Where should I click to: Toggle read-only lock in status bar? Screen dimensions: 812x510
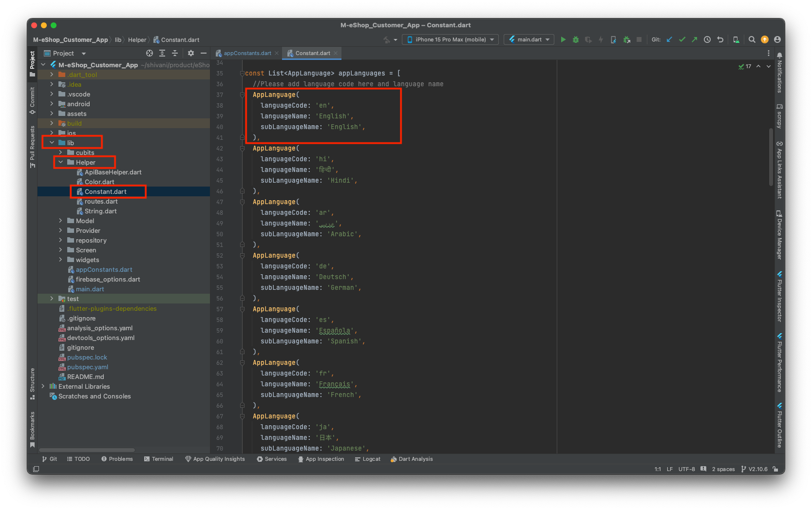[x=775, y=469]
